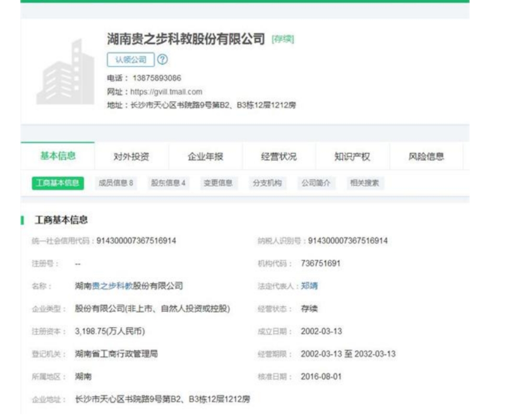Jump to 成员信息 8 section

(116, 183)
